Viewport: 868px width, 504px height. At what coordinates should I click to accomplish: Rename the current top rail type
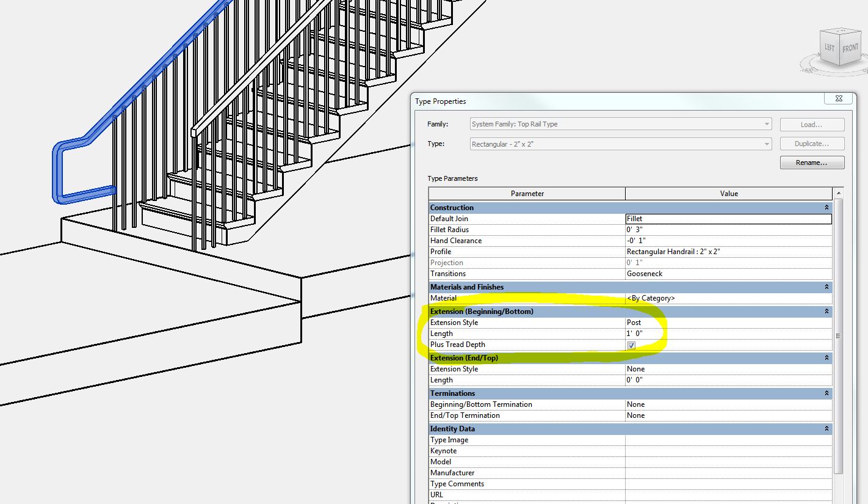click(812, 162)
